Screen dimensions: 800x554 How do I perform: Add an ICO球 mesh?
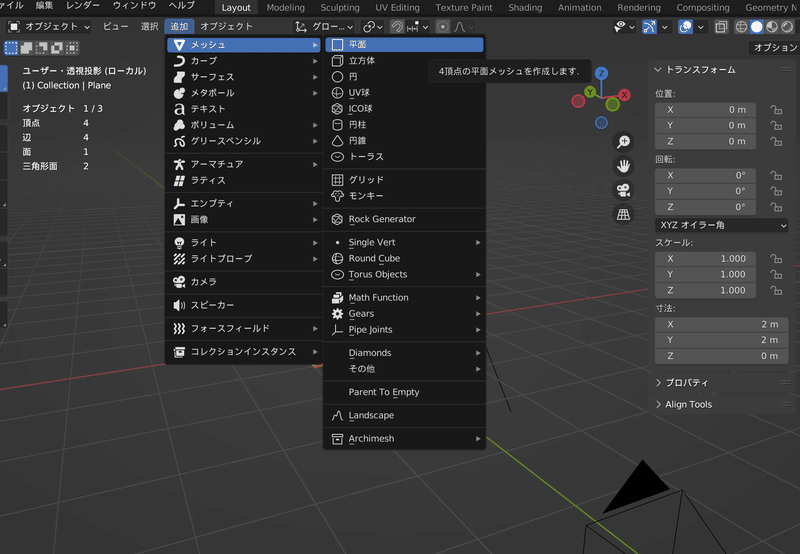[404, 109]
